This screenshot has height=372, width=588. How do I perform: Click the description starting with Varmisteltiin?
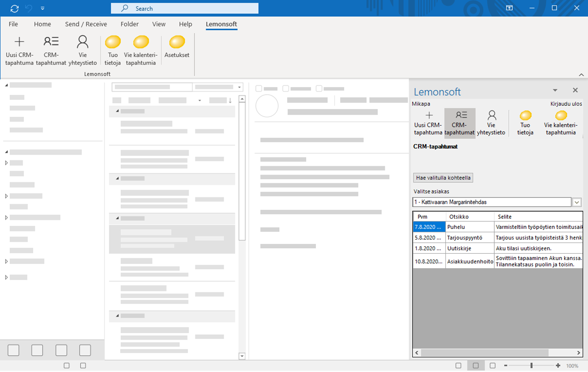[538, 227]
